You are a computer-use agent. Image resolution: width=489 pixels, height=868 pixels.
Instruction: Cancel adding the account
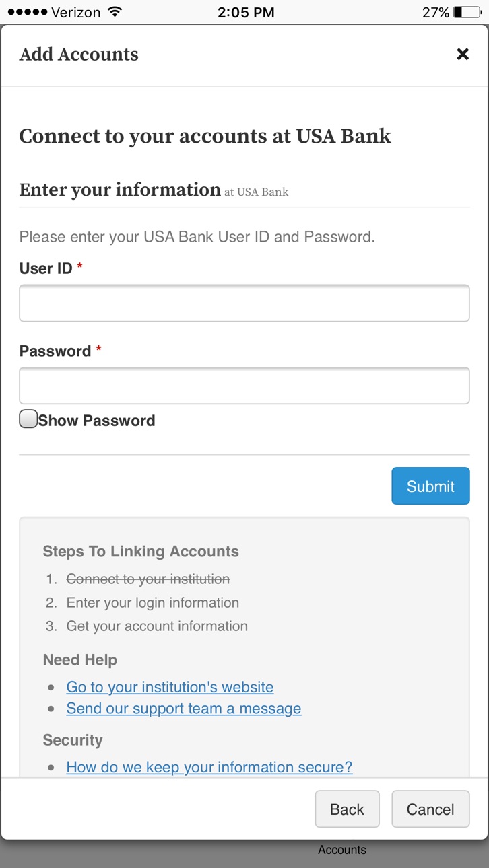[430, 809]
